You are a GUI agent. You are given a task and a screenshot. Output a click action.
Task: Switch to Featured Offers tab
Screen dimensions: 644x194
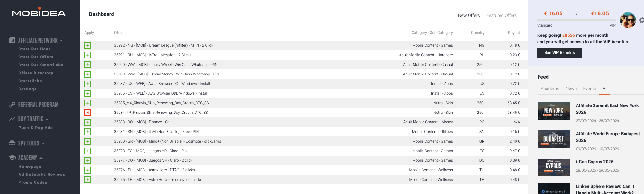(x=501, y=15)
